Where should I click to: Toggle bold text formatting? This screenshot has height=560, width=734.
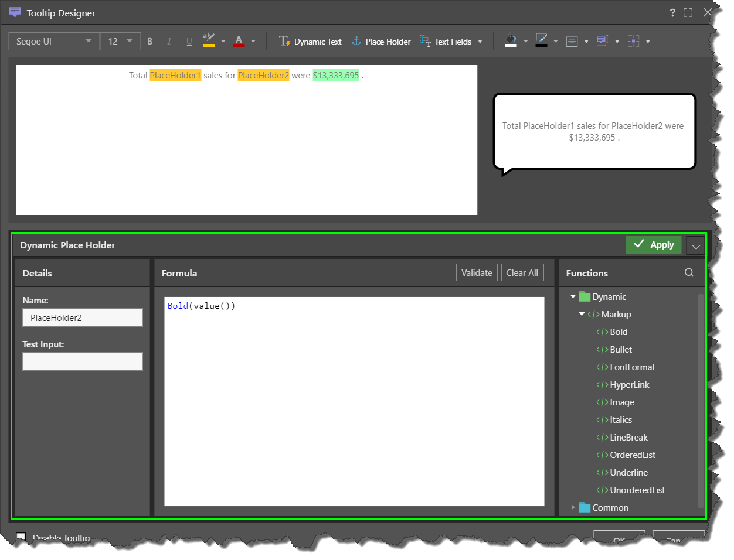pyautogui.click(x=150, y=42)
